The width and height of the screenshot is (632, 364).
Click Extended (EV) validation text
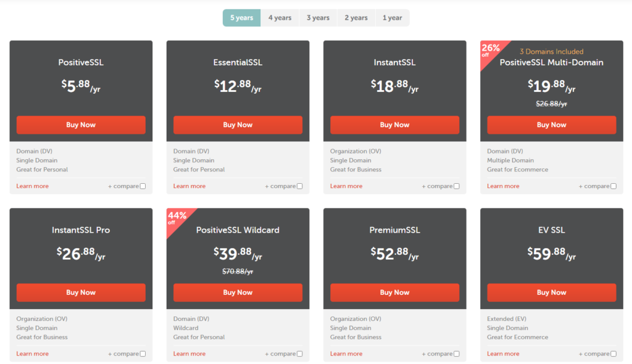click(x=506, y=319)
